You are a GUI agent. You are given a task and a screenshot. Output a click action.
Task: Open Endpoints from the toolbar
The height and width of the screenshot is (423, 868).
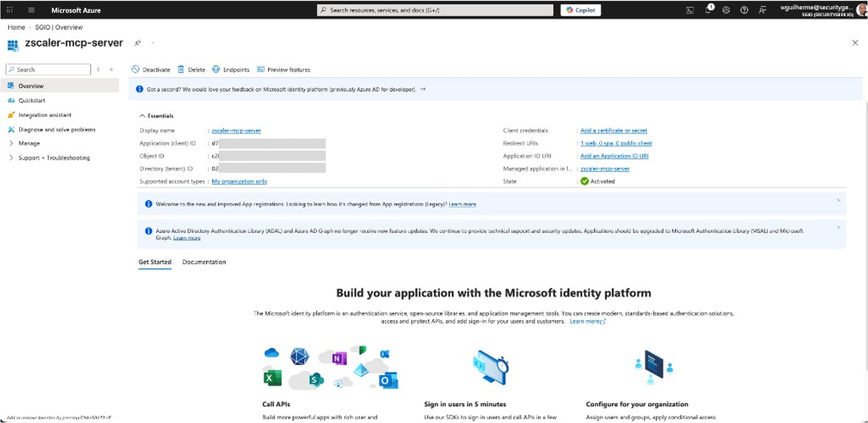click(231, 69)
